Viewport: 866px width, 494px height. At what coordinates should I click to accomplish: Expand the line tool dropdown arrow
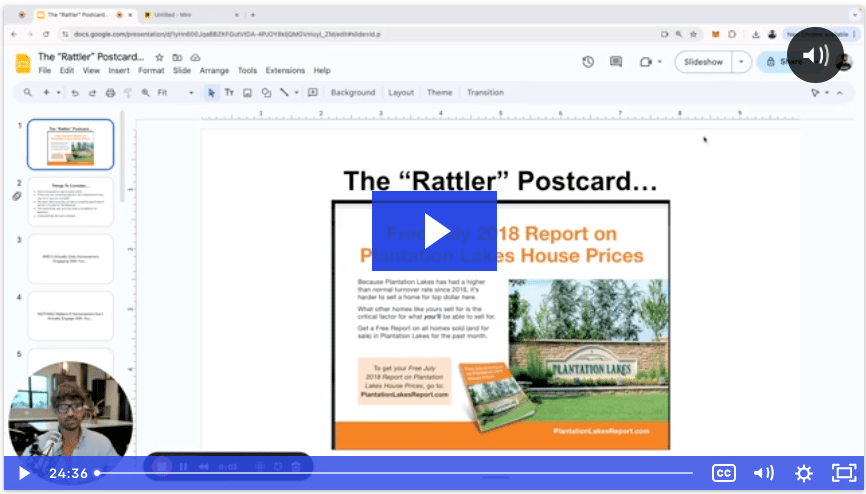[297, 93]
